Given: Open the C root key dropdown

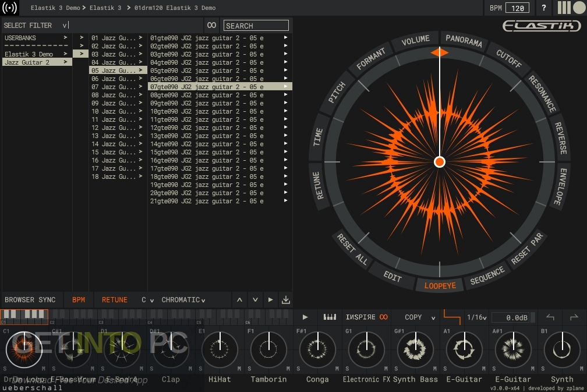Looking at the screenshot, I should pos(147,300).
